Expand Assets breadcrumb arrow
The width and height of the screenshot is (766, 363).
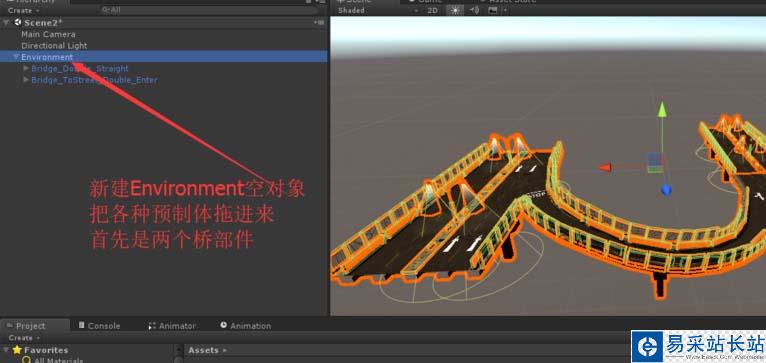225,350
